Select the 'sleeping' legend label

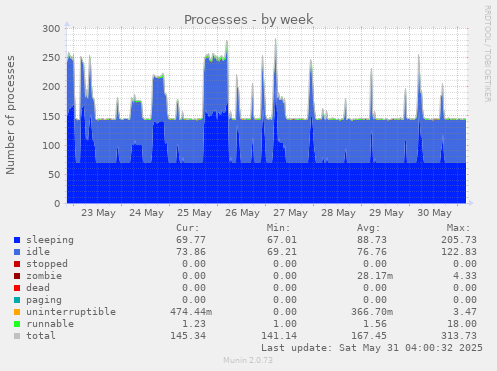tap(50, 240)
